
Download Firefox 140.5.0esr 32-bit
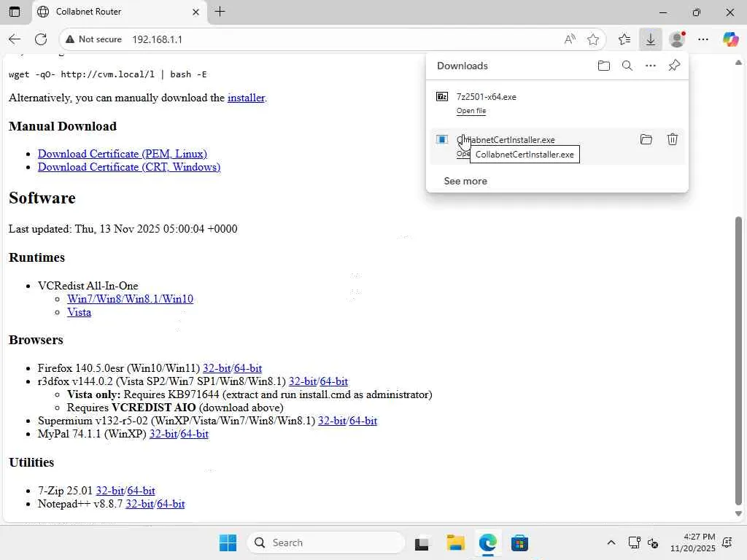[217, 368]
